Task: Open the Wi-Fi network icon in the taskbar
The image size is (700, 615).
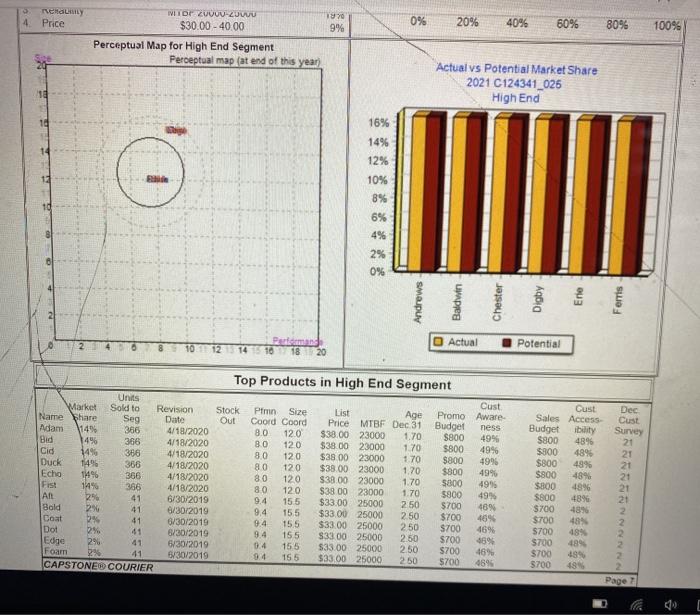Action: point(637,605)
